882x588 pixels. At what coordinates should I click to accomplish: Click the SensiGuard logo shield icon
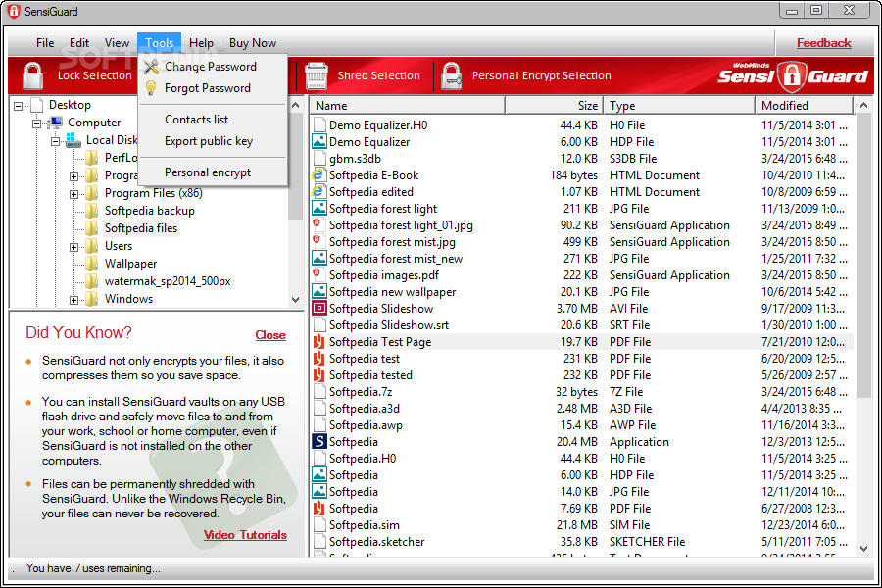coord(792,76)
